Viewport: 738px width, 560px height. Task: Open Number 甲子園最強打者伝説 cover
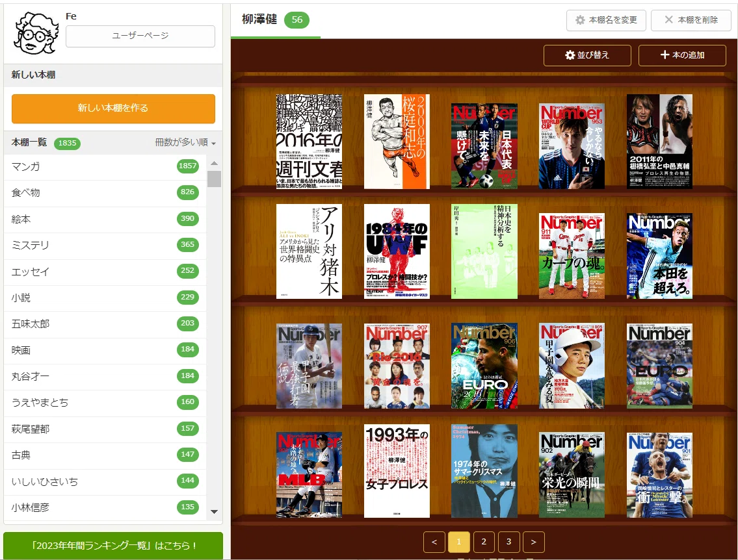tap(310, 366)
